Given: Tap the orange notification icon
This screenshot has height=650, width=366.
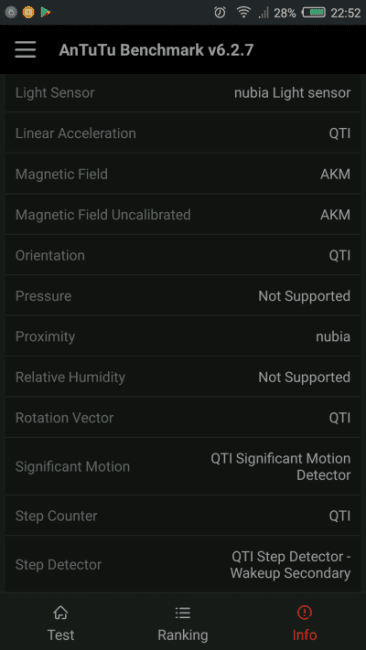Looking at the screenshot, I should (28, 12).
